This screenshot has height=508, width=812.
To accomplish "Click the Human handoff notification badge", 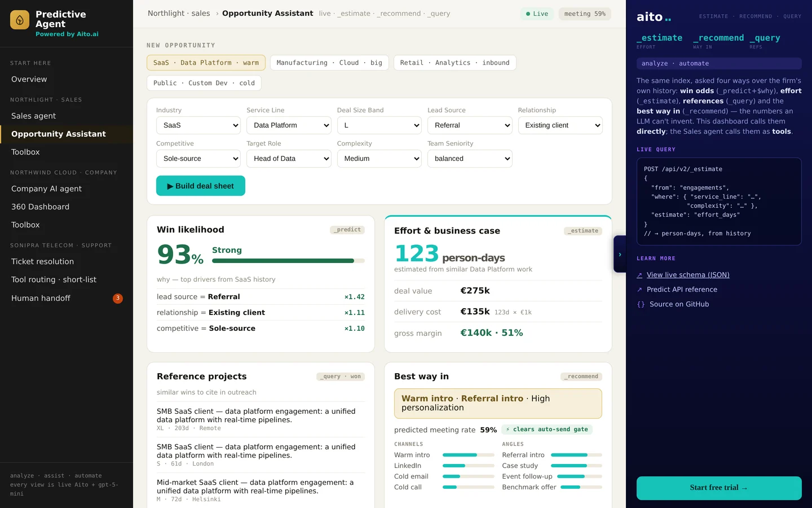I will [x=118, y=298].
